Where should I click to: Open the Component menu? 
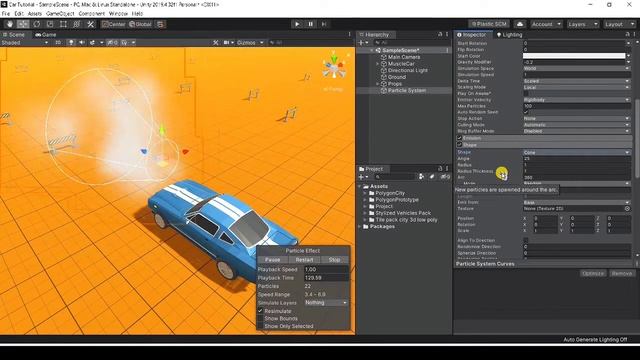(x=91, y=13)
